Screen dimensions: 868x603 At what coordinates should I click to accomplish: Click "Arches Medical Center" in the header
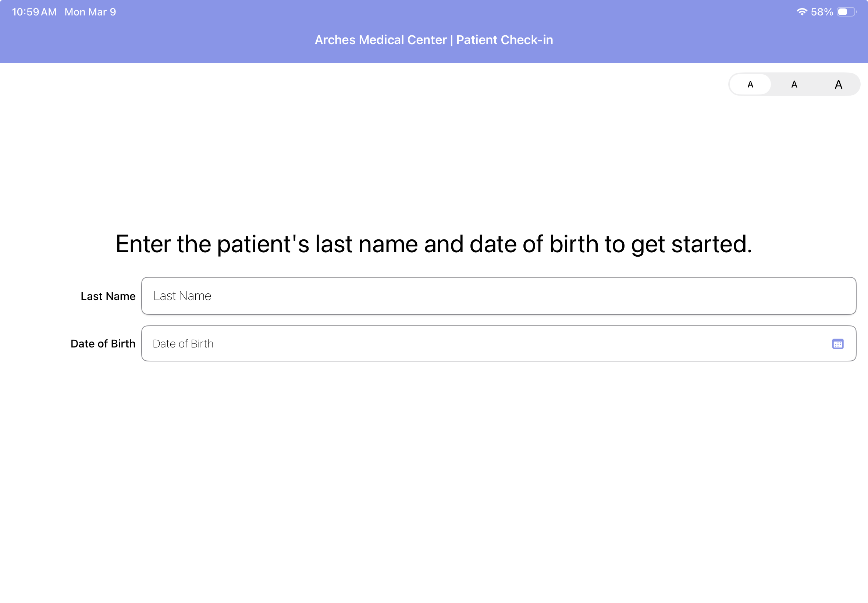click(x=381, y=40)
